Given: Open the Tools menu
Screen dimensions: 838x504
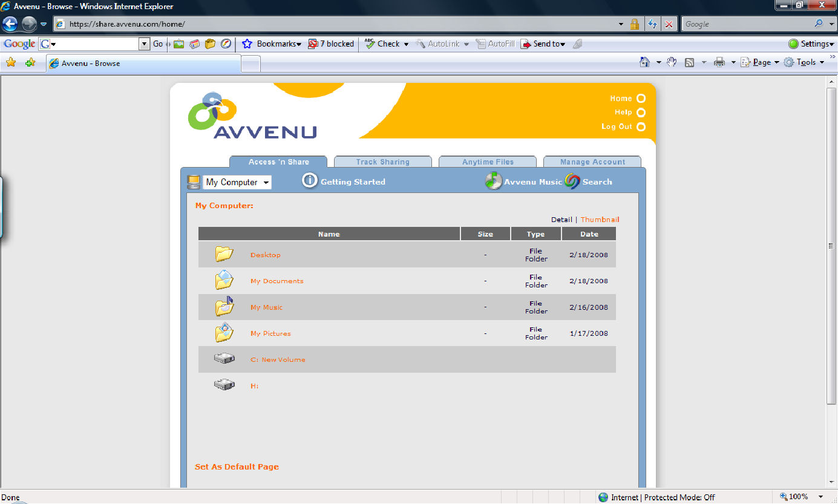Looking at the screenshot, I should (804, 62).
